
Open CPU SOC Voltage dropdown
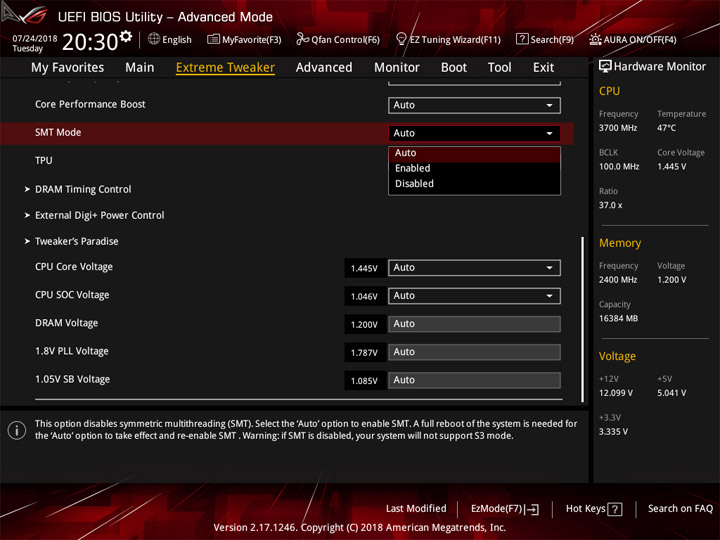(x=474, y=296)
